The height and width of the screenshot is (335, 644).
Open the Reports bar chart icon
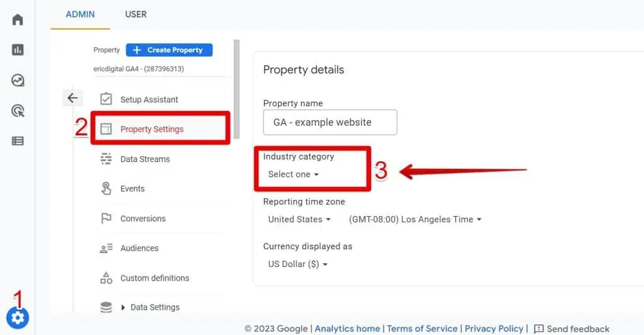click(18, 50)
